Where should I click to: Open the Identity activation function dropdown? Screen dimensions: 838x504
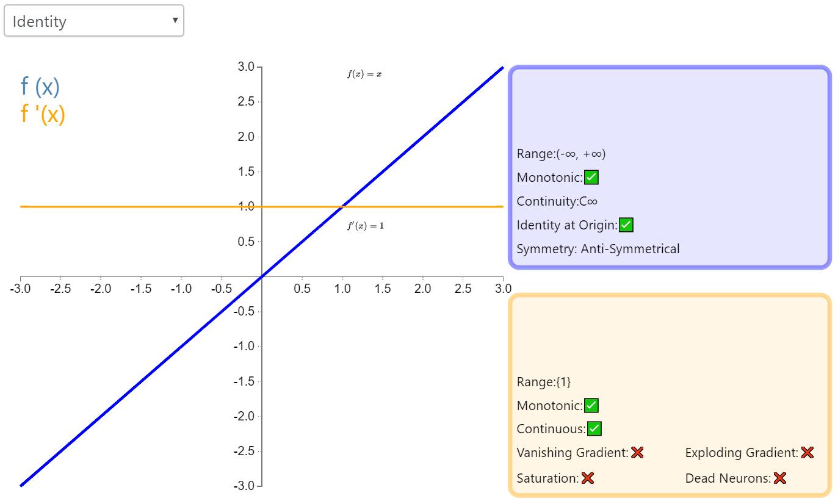[x=93, y=21]
